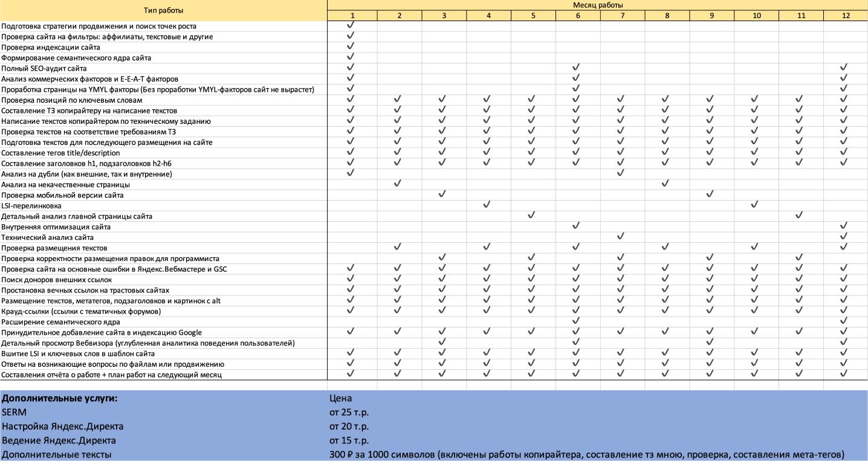Select cell 'Проверка позиций по ключевым словам'
Screen dimensions: 868x461
click(164, 100)
